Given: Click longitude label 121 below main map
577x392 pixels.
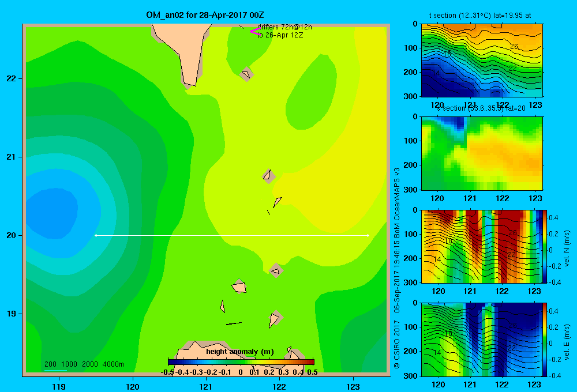Looking at the screenshot, I should [206, 387].
